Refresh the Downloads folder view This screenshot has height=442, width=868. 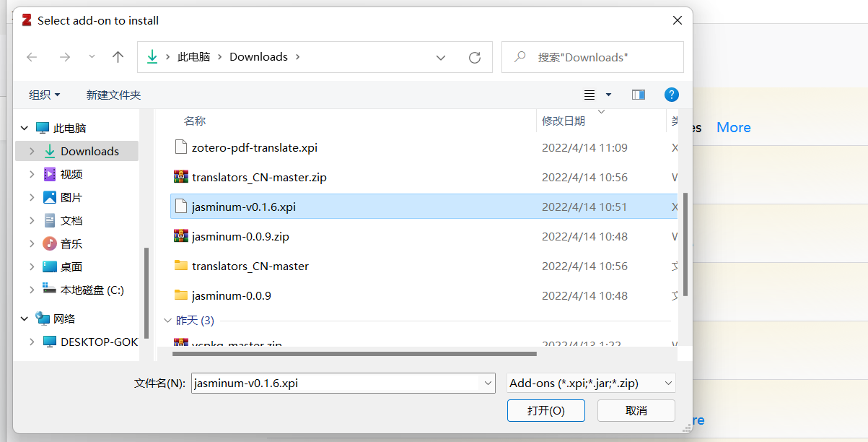click(x=474, y=57)
